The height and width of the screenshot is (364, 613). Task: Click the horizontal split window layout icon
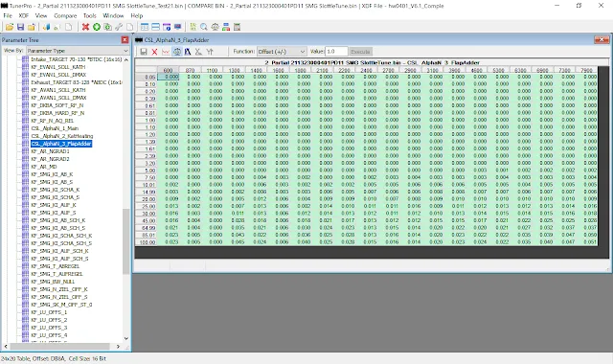pos(155,27)
